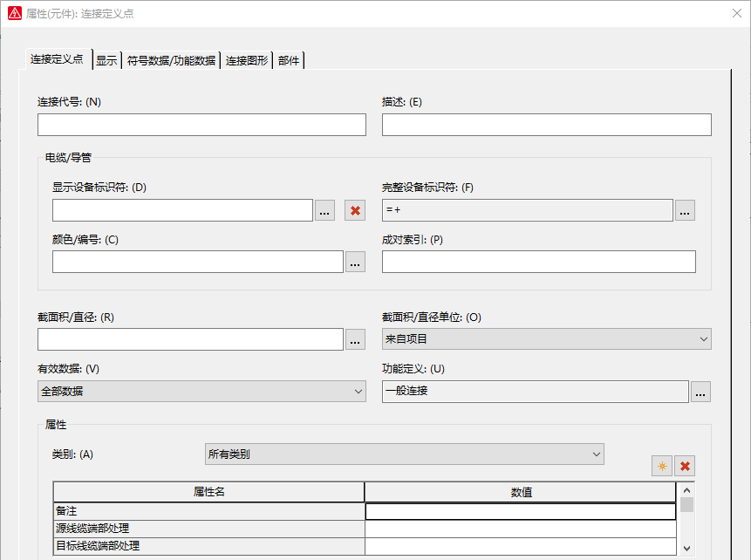The image size is (751, 560).
Task: Open the 有效数据 dropdown list
Action: tap(201, 392)
